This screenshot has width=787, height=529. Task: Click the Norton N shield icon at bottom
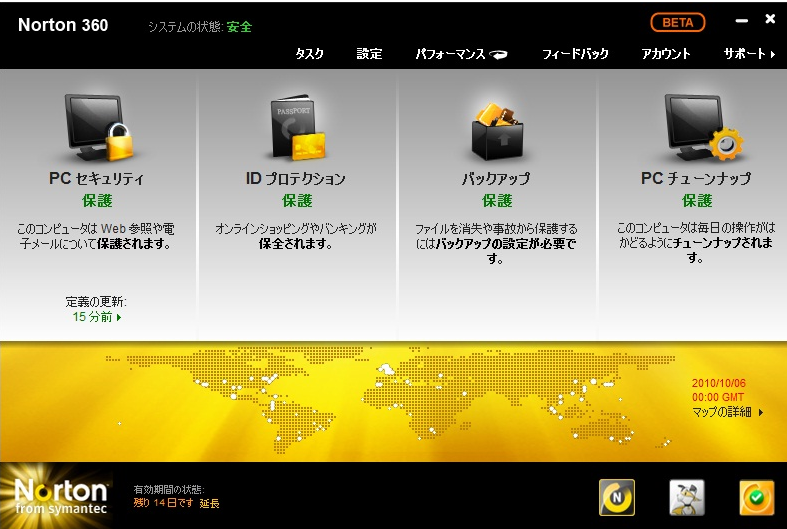click(617, 497)
